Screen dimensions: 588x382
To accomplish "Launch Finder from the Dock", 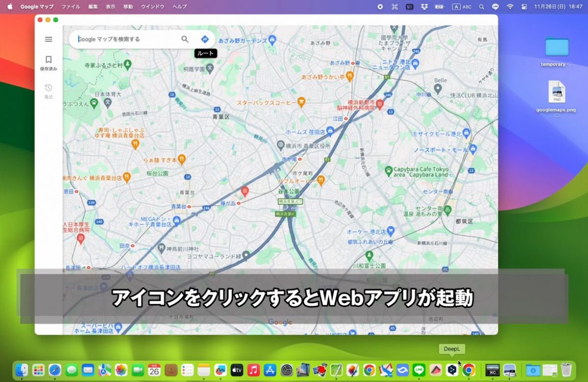I will click(x=22, y=370).
